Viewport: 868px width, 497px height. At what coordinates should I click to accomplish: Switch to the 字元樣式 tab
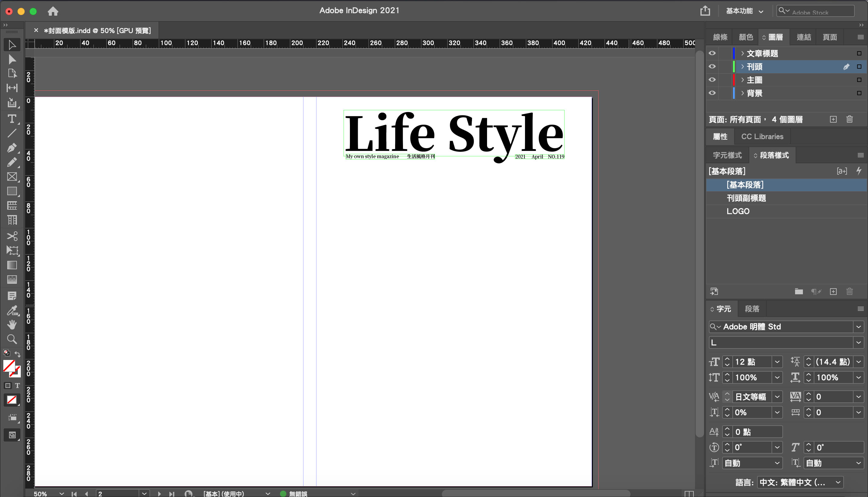727,155
